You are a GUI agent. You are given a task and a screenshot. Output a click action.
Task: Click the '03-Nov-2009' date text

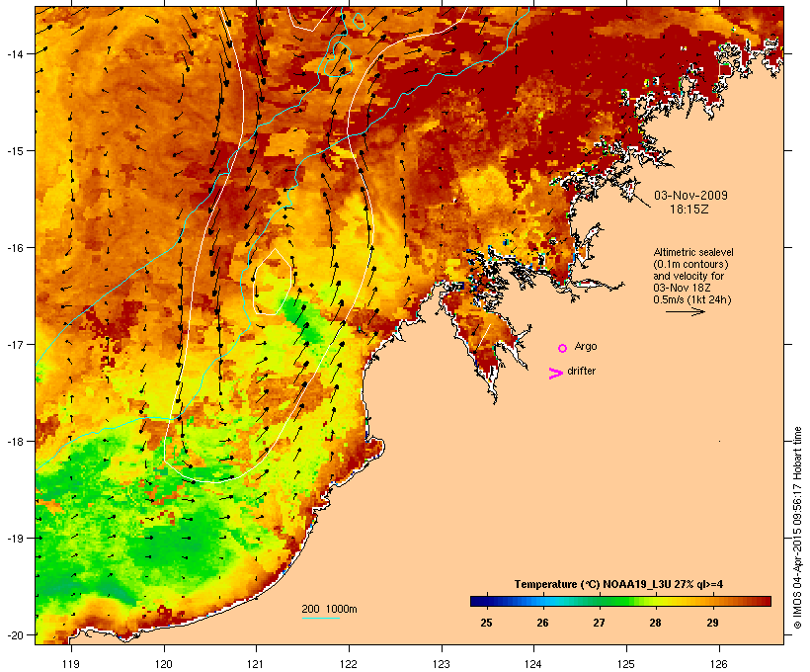(x=690, y=196)
